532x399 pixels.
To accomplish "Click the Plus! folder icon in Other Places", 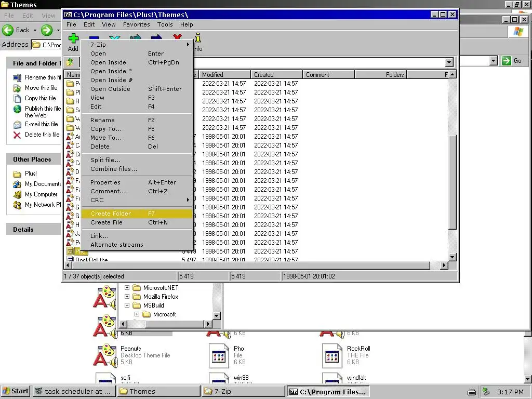I will [17, 174].
